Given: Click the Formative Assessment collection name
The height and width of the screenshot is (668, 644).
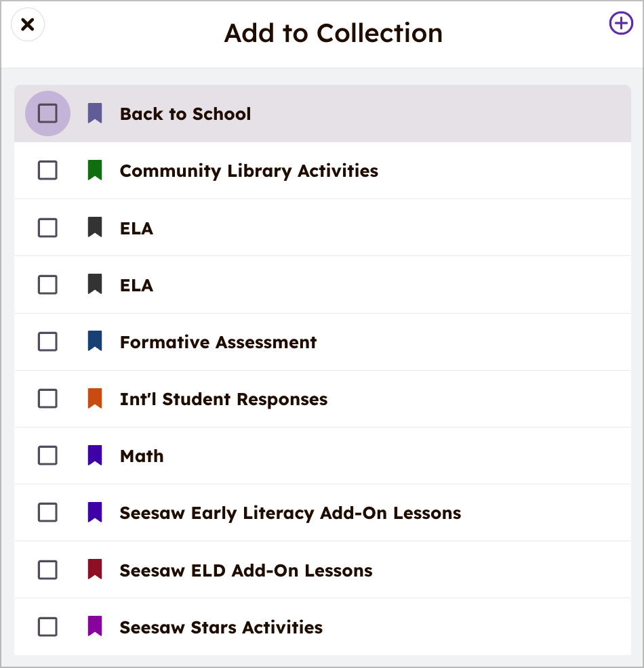Looking at the screenshot, I should pos(218,342).
